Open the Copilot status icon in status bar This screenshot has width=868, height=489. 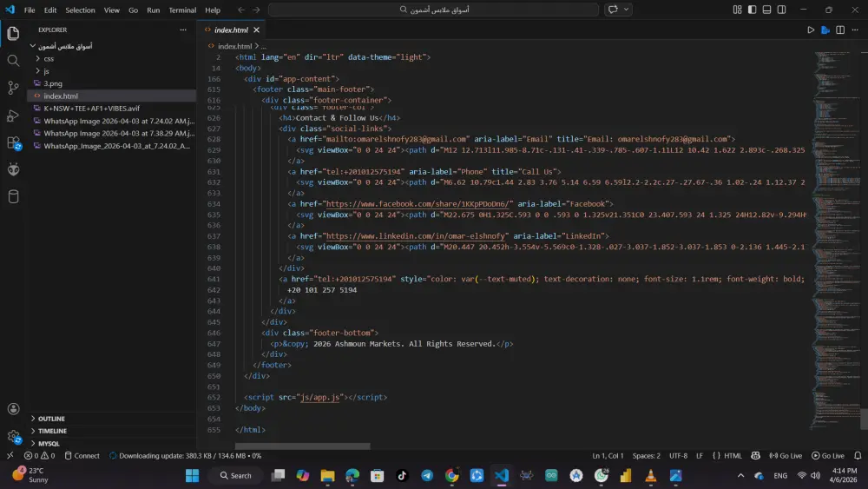tap(756, 456)
